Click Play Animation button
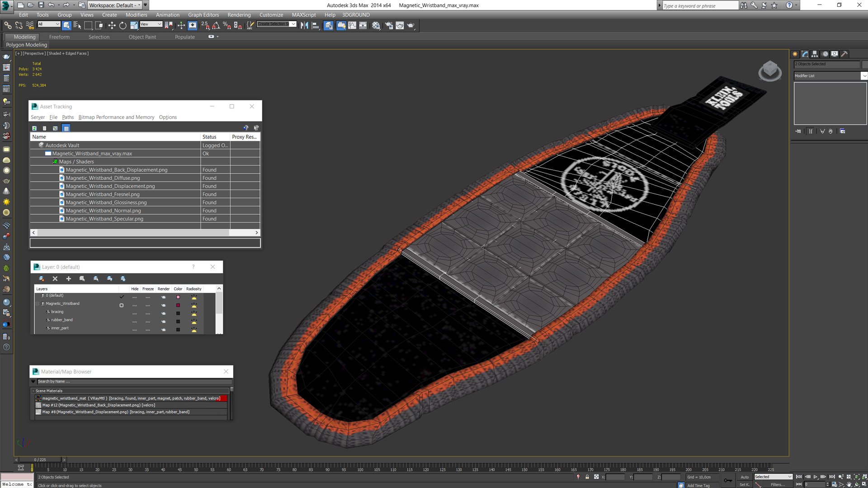This screenshot has width=868, height=488. coord(815,477)
